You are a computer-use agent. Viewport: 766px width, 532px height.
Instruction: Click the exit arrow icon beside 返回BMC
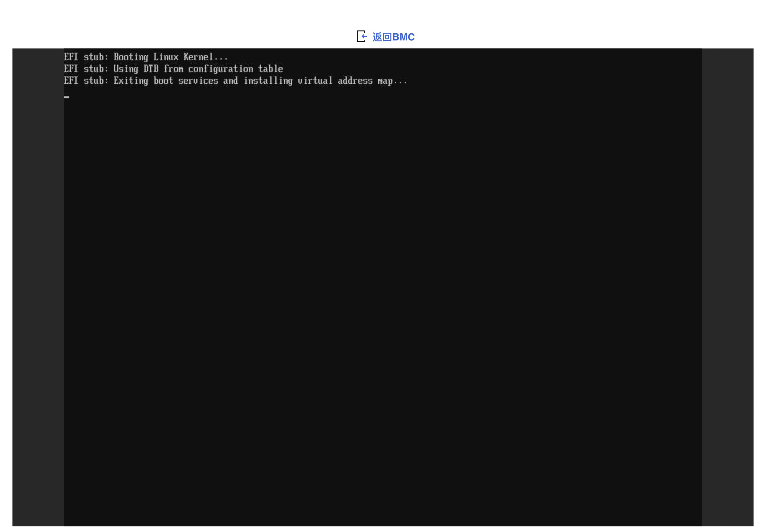pyautogui.click(x=362, y=36)
